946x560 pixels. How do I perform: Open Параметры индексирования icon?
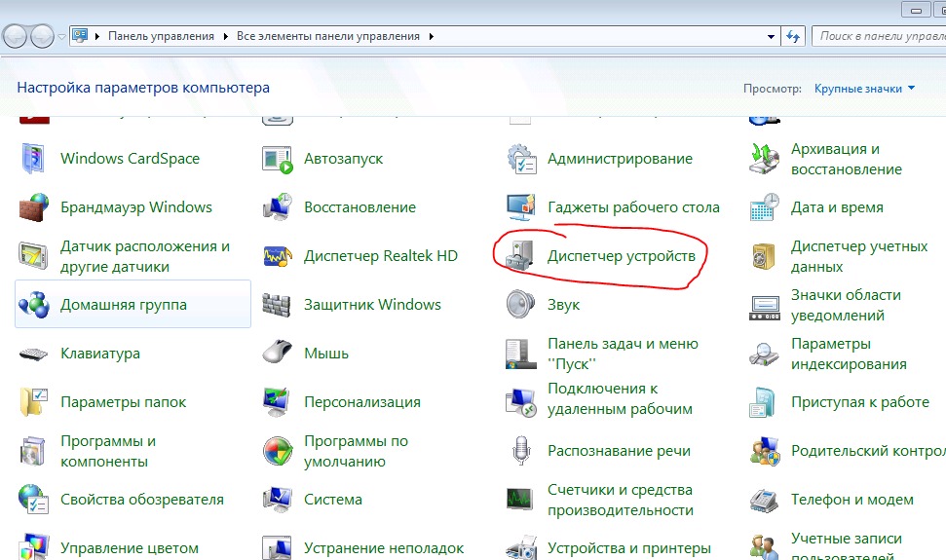pyautogui.click(x=764, y=354)
